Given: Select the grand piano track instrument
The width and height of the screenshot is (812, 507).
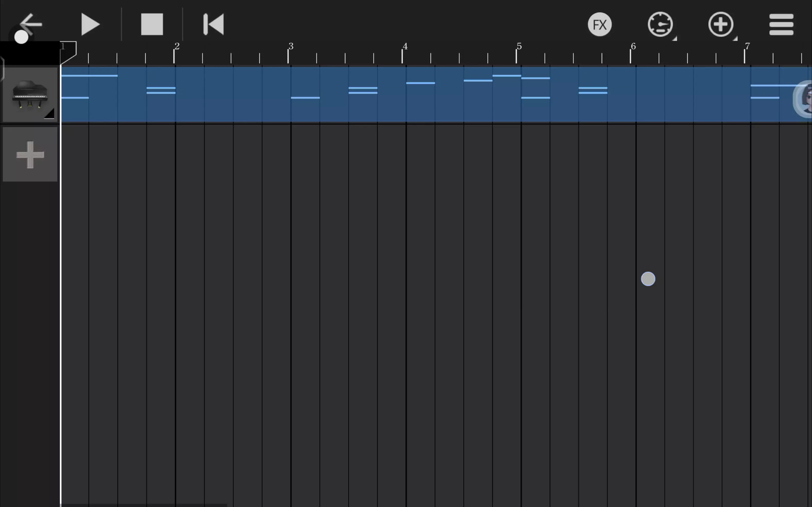Looking at the screenshot, I should point(30,95).
